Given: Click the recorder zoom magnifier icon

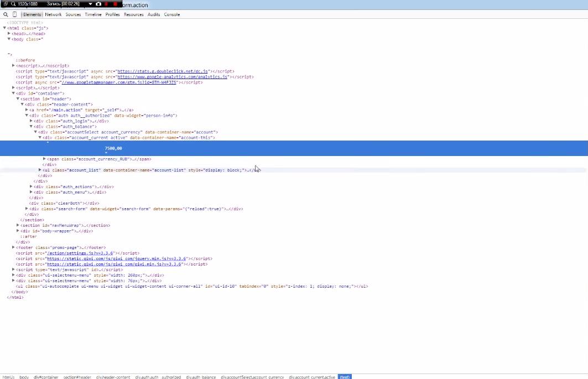Looking at the screenshot, I should point(13,4).
